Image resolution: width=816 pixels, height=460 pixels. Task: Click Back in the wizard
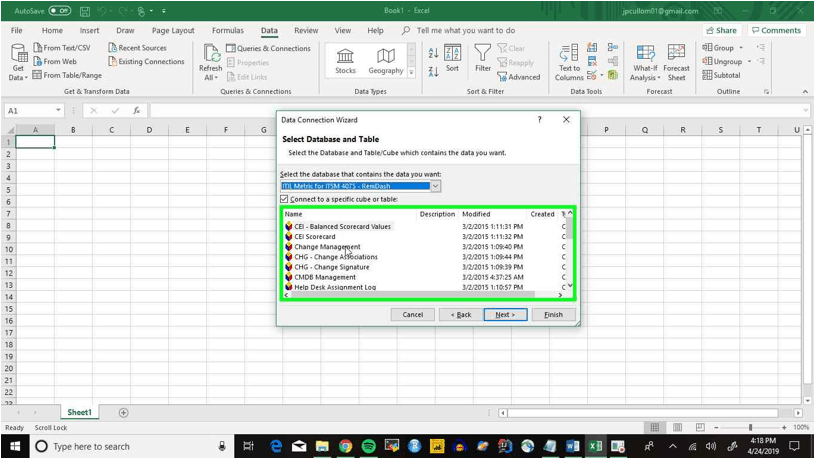point(461,314)
